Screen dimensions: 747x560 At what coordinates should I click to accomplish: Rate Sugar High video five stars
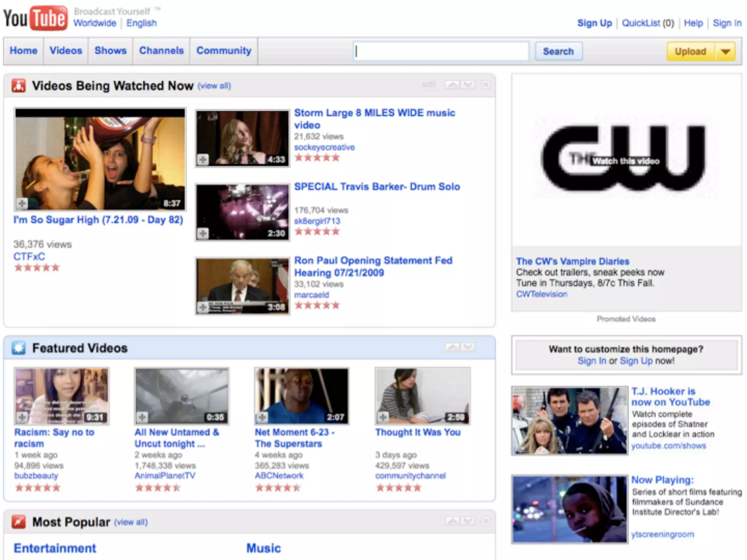point(55,268)
